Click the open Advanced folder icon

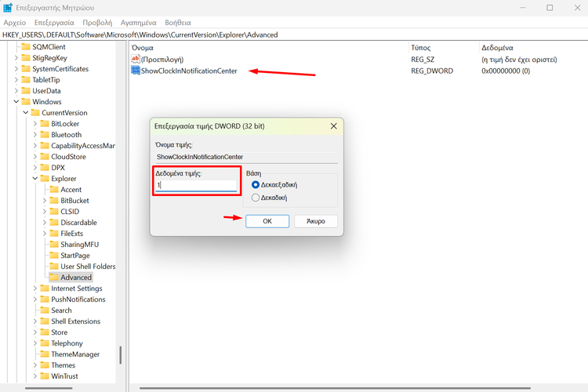tap(54, 278)
